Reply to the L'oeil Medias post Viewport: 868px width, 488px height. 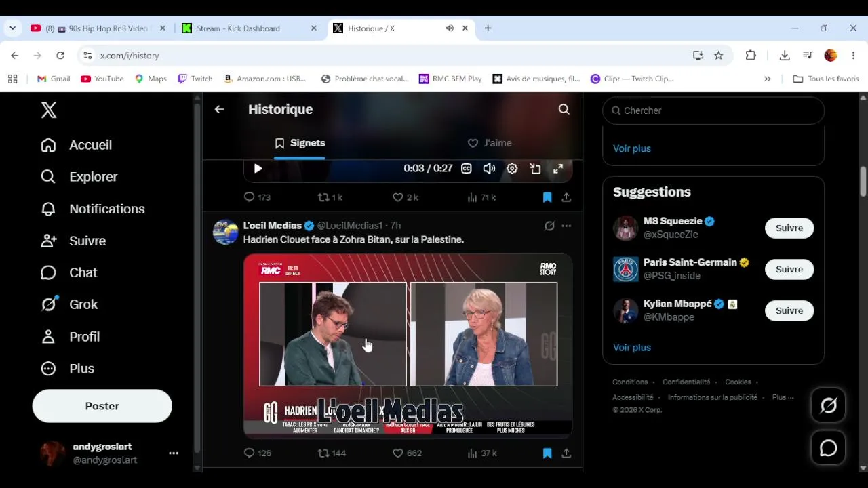click(257, 453)
